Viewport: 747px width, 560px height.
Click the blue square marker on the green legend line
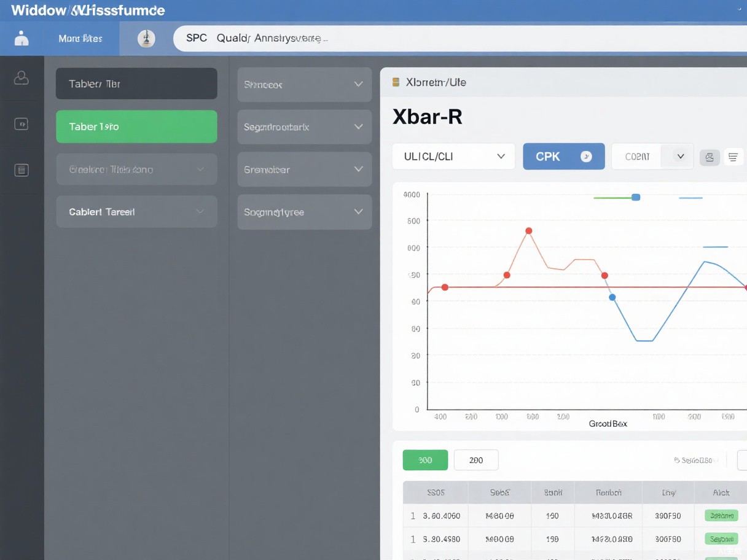pos(636,197)
